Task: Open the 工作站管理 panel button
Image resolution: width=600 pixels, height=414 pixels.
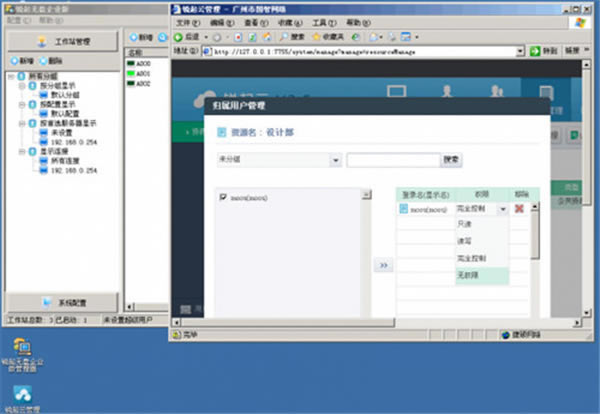Action: (62, 41)
